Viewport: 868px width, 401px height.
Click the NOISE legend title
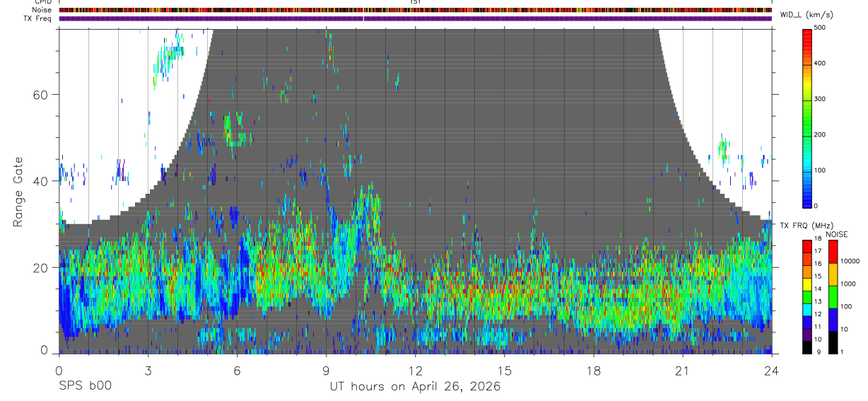tap(836, 234)
